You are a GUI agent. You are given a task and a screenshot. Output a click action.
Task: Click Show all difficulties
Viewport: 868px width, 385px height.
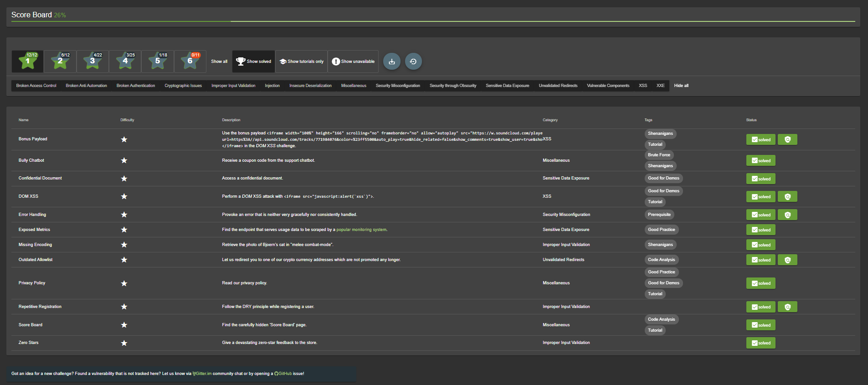pyautogui.click(x=219, y=62)
